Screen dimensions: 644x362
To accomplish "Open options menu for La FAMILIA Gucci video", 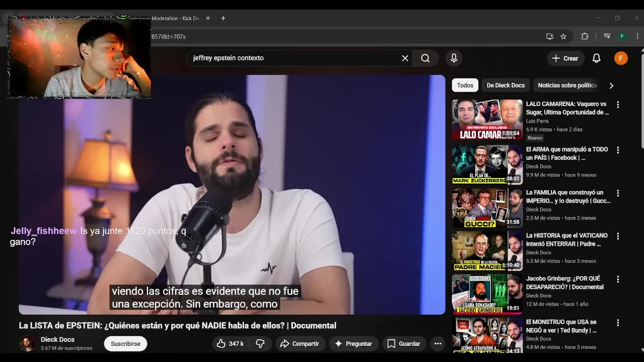I will pyautogui.click(x=618, y=193).
